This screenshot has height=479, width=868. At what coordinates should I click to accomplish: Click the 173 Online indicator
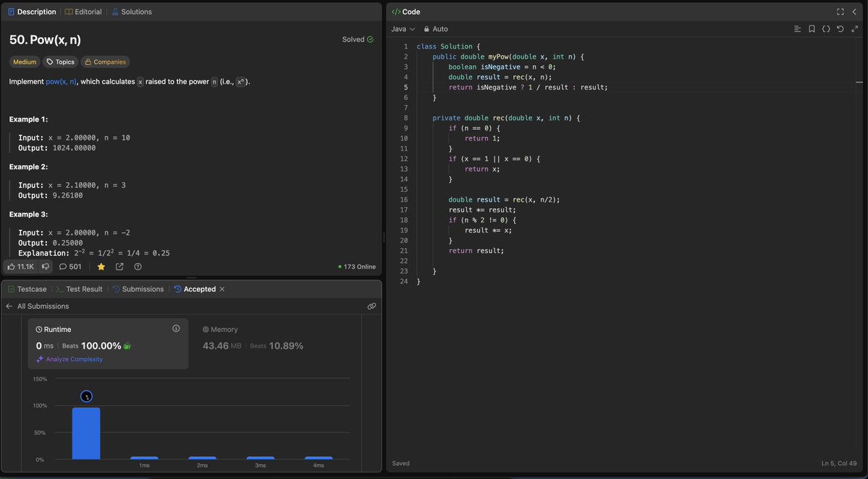pos(357,267)
